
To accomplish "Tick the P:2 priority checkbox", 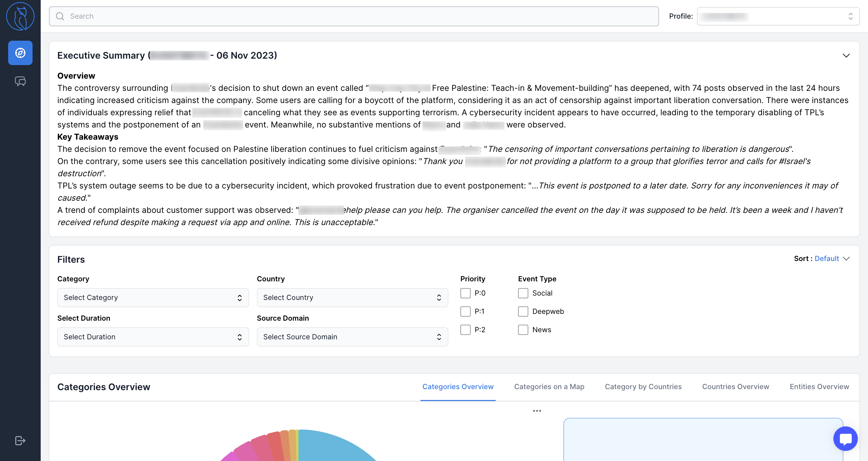I will 466,330.
